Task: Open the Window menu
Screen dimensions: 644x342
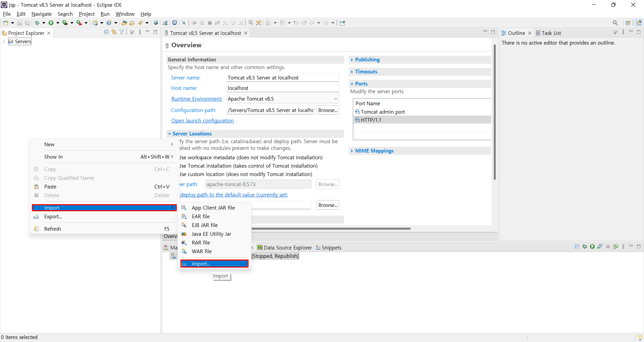Action: click(x=125, y=14)
